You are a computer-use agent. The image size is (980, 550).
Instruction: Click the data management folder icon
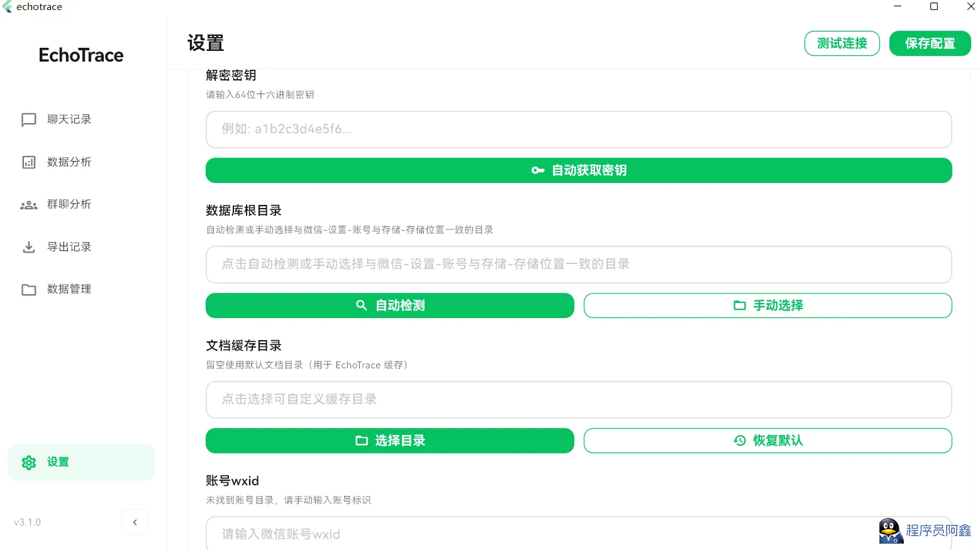[29, 290]
